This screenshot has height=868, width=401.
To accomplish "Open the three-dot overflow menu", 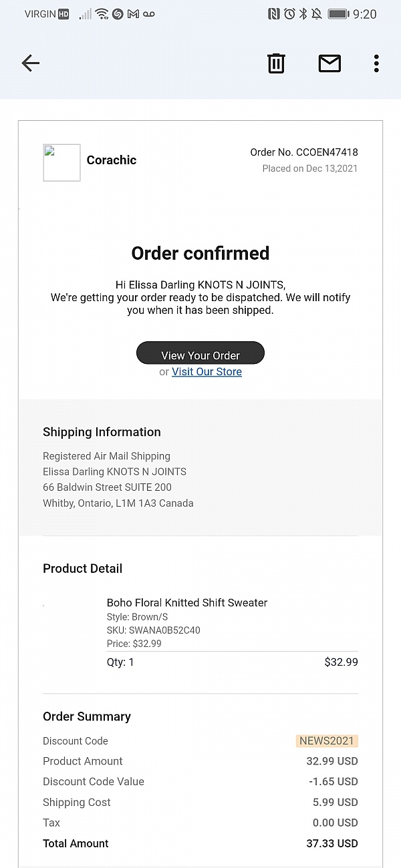I will point(376,63).
